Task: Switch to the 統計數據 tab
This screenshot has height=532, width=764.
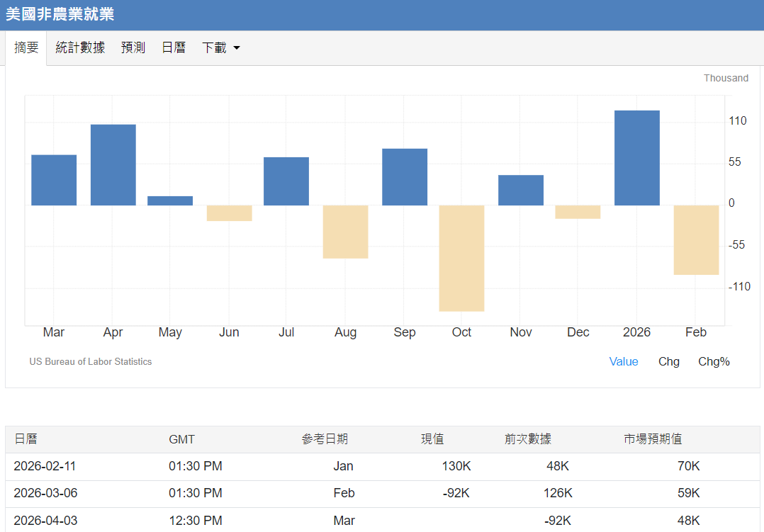Action: coord(80,47)
